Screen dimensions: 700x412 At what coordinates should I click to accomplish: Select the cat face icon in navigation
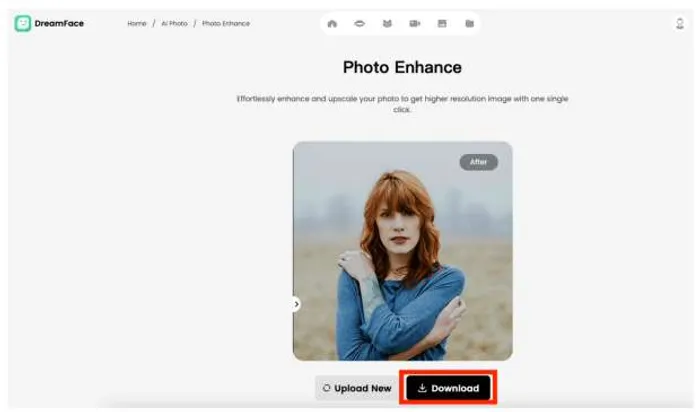pyautogui.click(x=387, y=23)
